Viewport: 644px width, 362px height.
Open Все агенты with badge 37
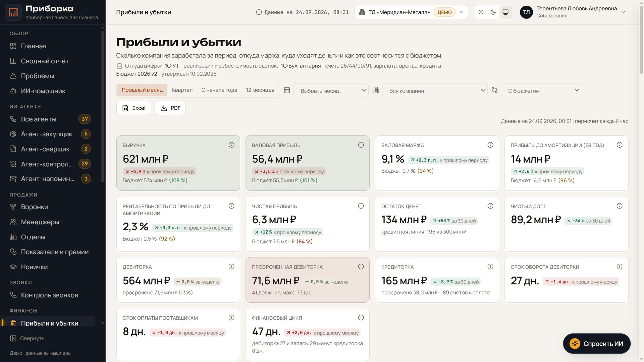click(50, 119)
